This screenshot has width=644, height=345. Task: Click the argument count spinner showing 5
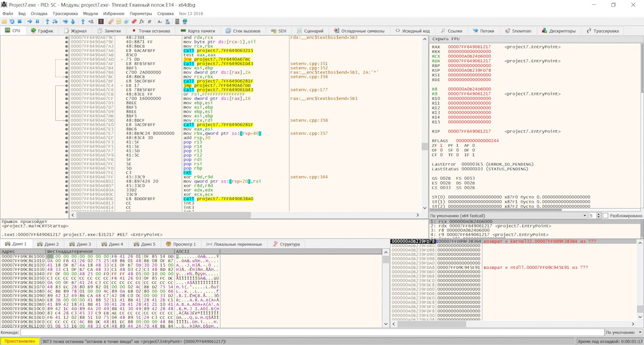point(594,216)
